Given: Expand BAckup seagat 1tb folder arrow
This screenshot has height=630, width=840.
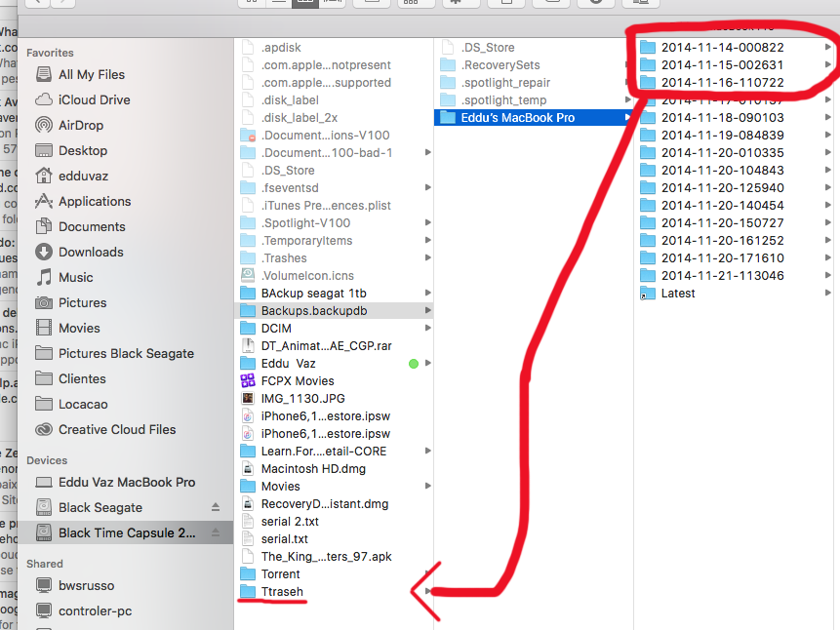Looking at the screenshot, I should tap(427, 293).
